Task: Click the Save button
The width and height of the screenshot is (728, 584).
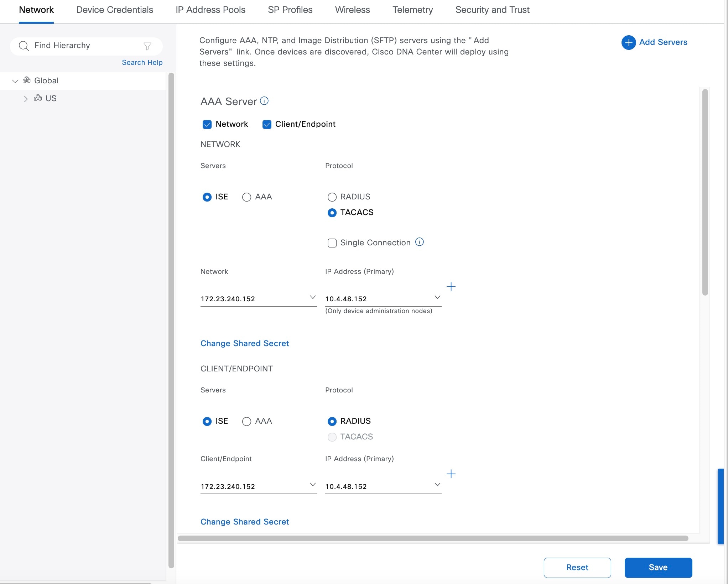Action: click(658, 567)
